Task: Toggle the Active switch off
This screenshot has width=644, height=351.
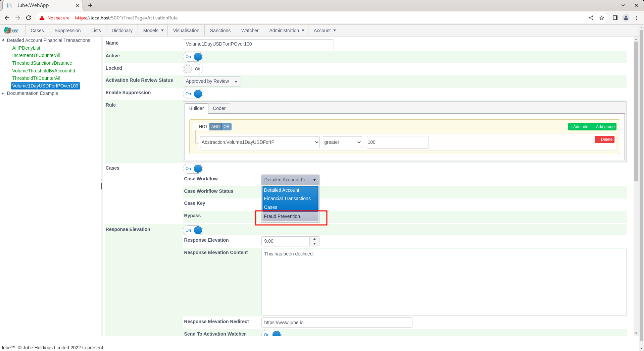Action: pos(193,57)
